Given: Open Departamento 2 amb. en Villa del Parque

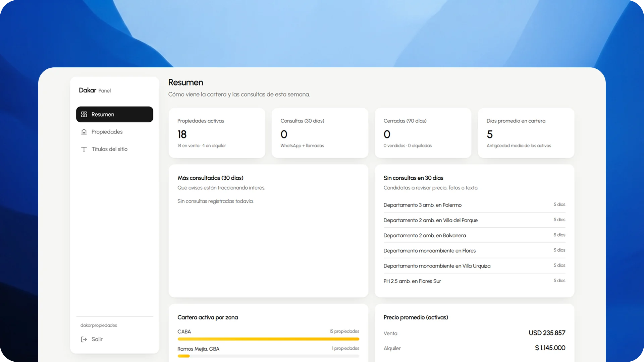Looking at the screenshot, I should click(474, 220).
